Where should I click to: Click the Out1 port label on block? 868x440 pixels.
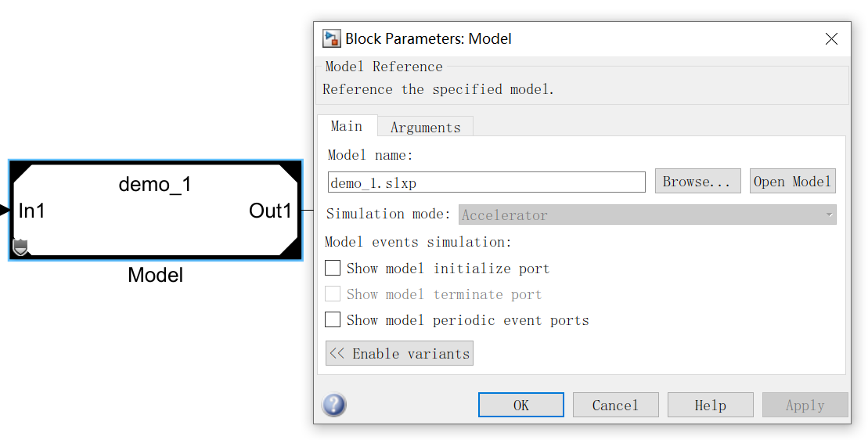click(270, 211)
